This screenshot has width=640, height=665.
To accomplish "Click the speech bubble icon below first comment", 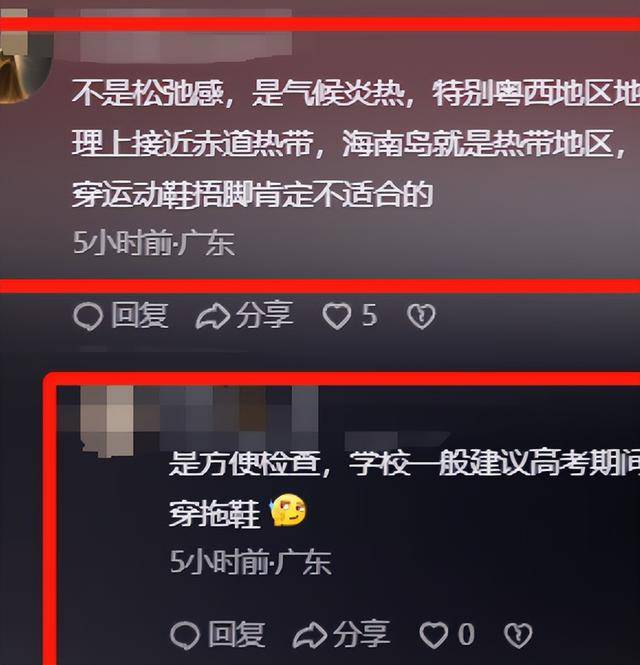I will click(88, 316).
